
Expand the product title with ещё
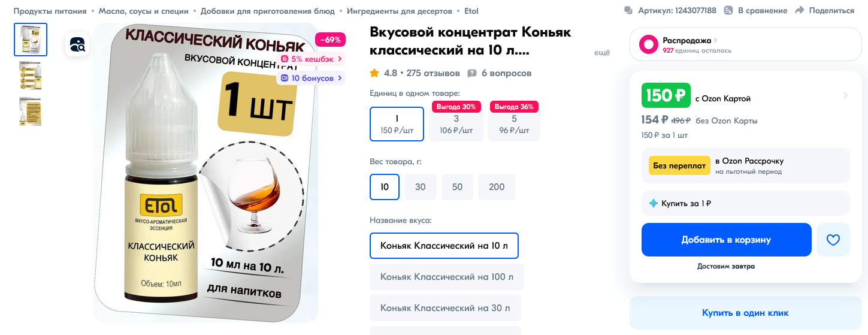[601, 53]
